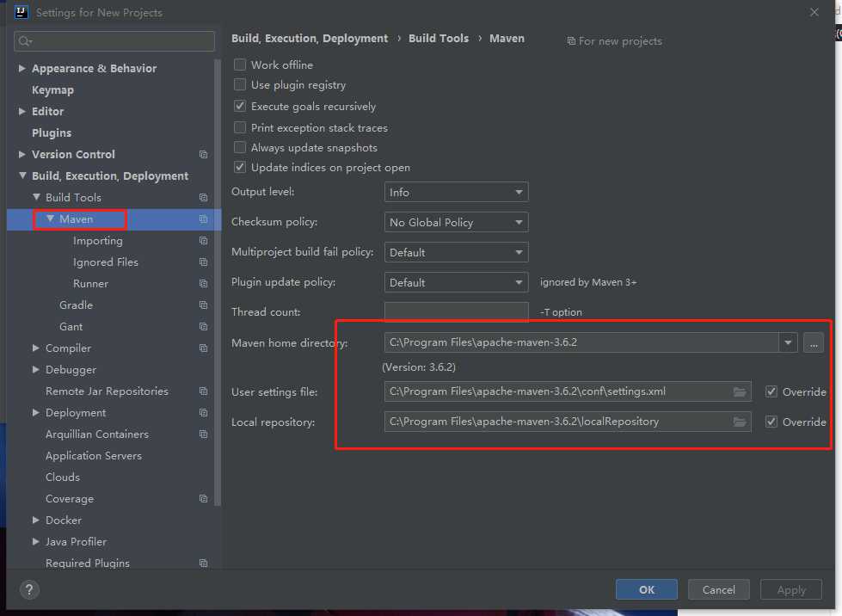Open Multiproject build fail policy dropdown
This screenshot has width=842, height=616.
[456, 252]
